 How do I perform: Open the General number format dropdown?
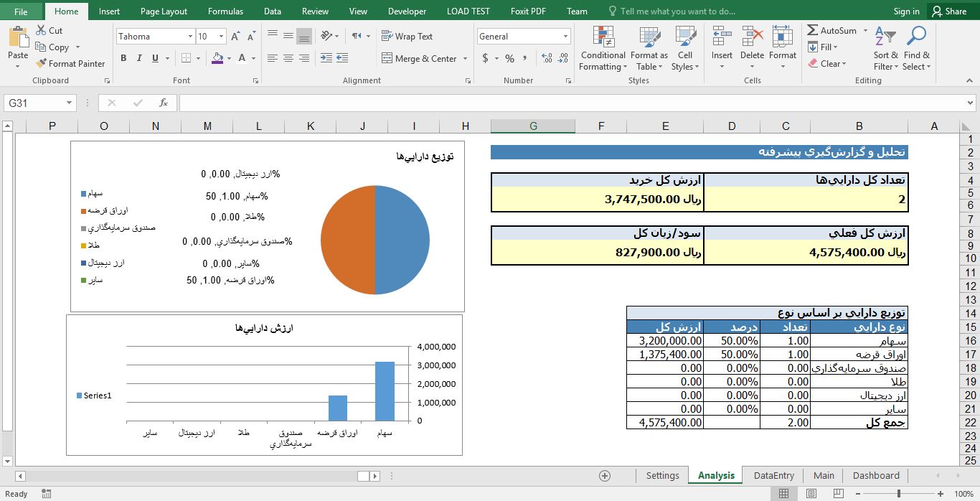click(565, 37)
